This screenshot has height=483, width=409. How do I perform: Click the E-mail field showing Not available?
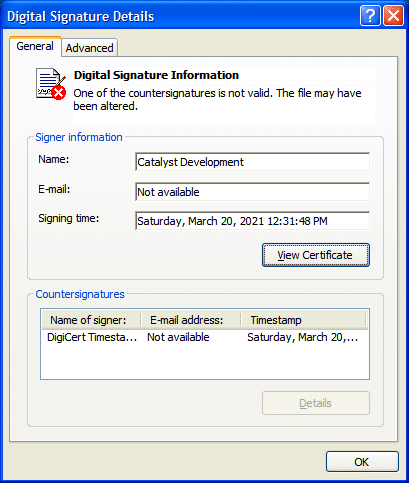[x=252, y=192]
